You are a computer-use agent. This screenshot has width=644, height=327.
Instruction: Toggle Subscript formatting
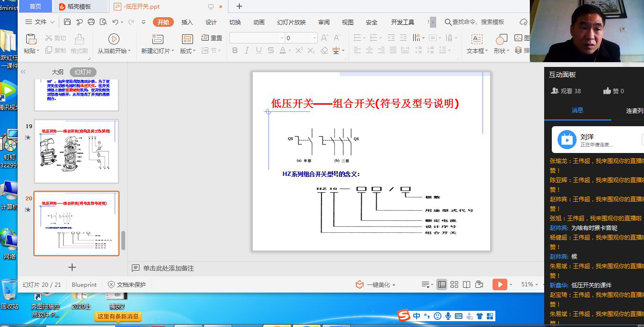[x=311, y=50]
